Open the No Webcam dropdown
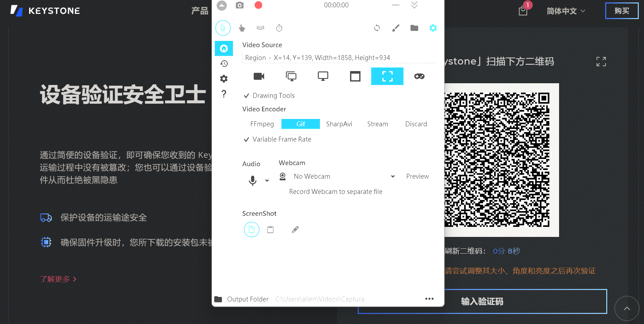 tap(344, 177)
